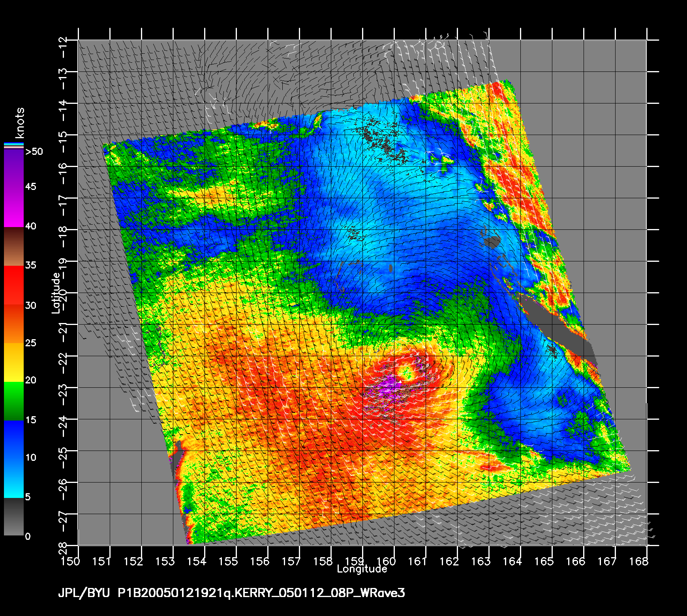Click the '158' longitude tick label
The width and height of the screenshot is (687, 616).
pos(323,561)
